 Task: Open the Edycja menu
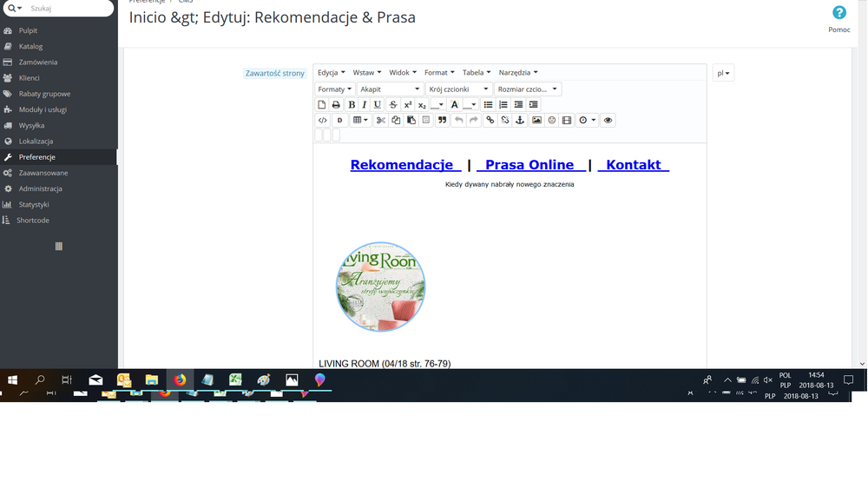331,73
